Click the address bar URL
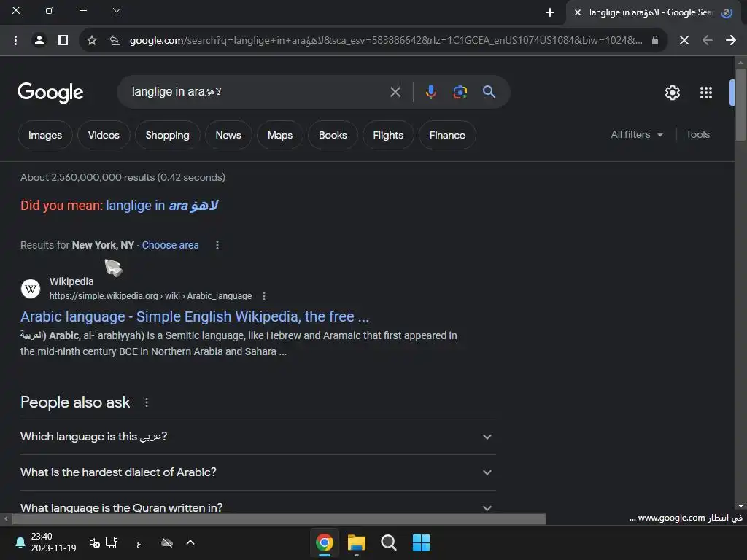This screenshot has height=560, width=747. [x=386, y=41]
